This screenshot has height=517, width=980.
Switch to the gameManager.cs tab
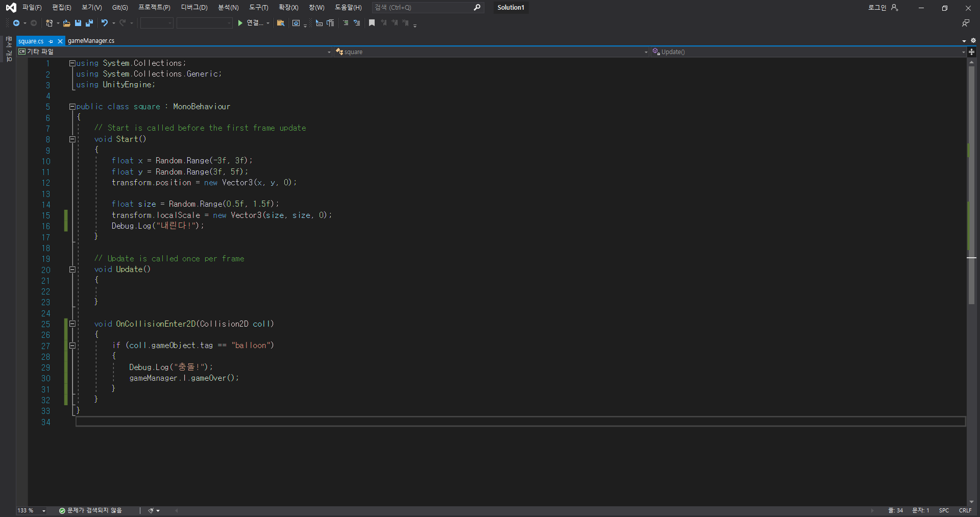click(x=91, y=41)
